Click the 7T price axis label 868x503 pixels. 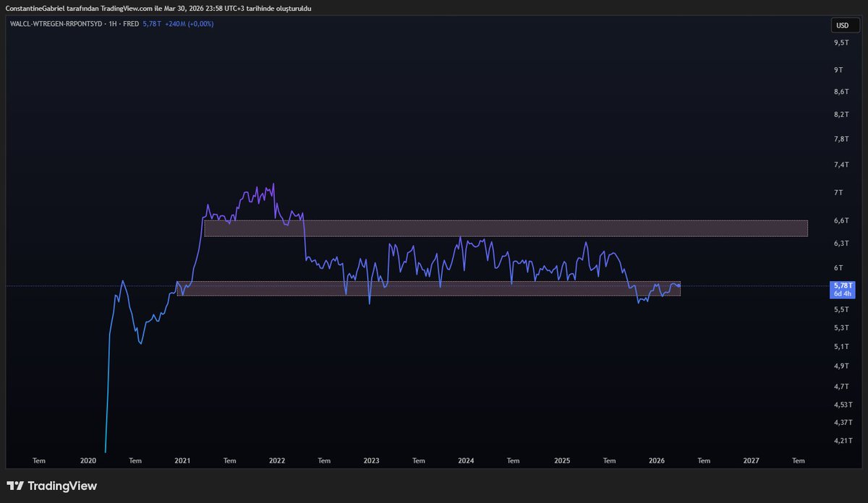tap(838, 192)
